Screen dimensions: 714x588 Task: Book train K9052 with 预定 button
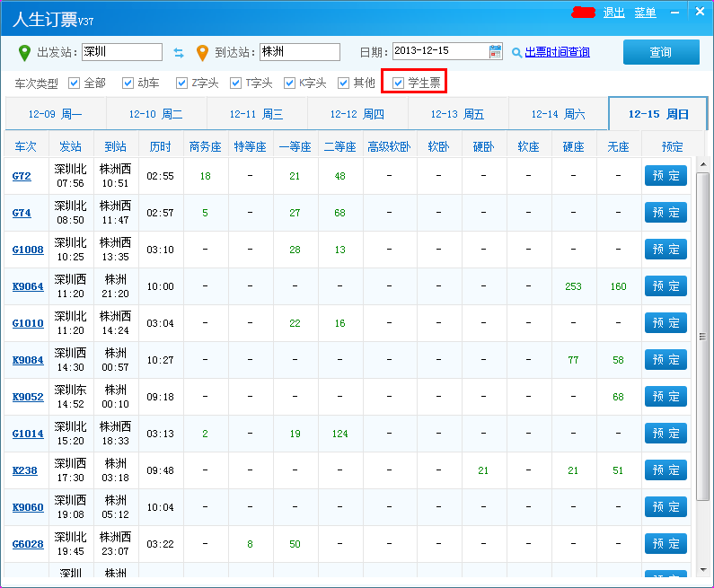point(666,397)
